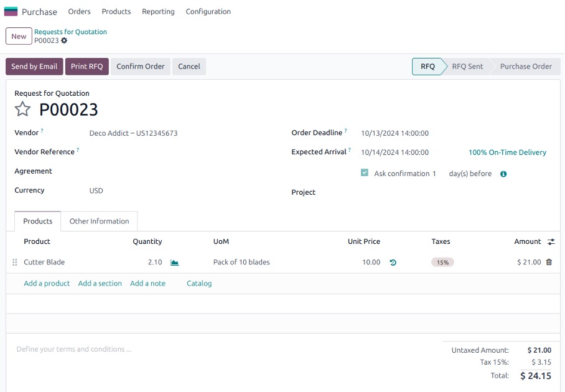Select the Purchase Order status stage
565x392 pixels.
pos(526,67)
